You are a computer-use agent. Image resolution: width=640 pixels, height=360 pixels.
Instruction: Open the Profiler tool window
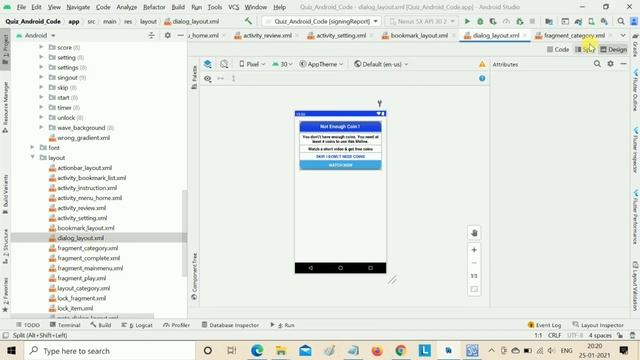[x=176, y=325]
